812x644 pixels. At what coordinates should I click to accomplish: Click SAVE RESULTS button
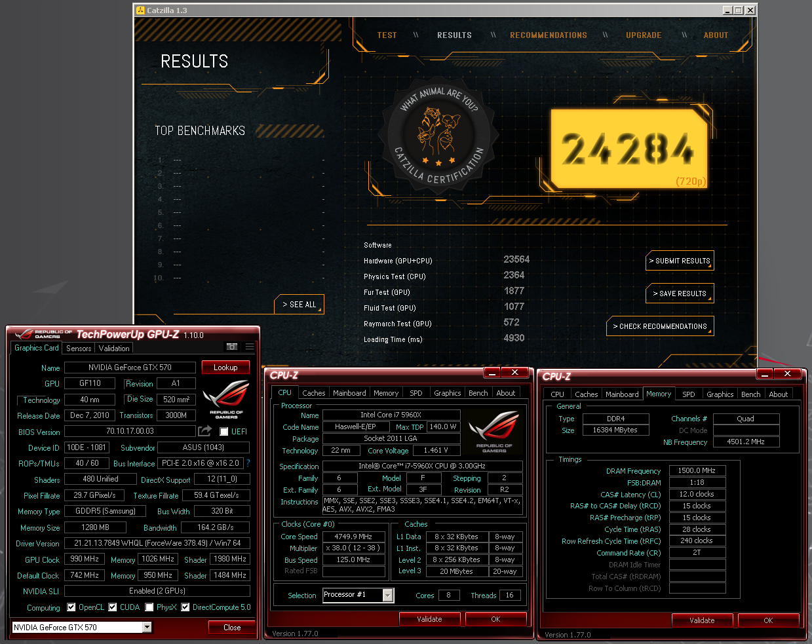[x=680, y=294]
